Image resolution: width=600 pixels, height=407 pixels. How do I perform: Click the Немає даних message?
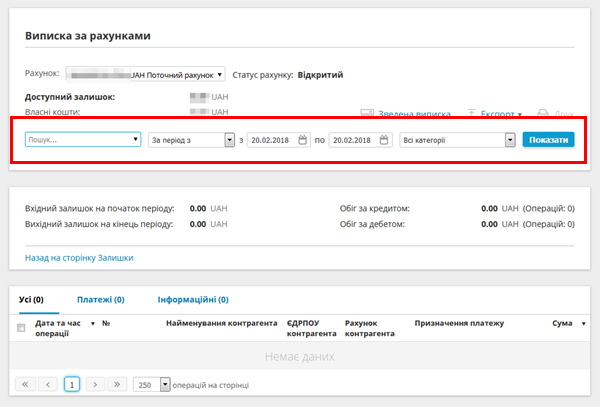tap(300, 357)
